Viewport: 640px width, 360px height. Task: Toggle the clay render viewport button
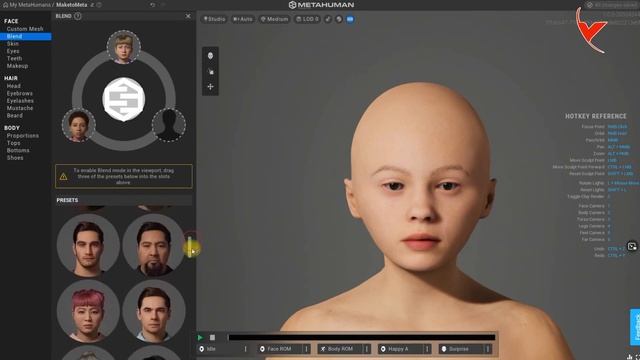[328, 19]
